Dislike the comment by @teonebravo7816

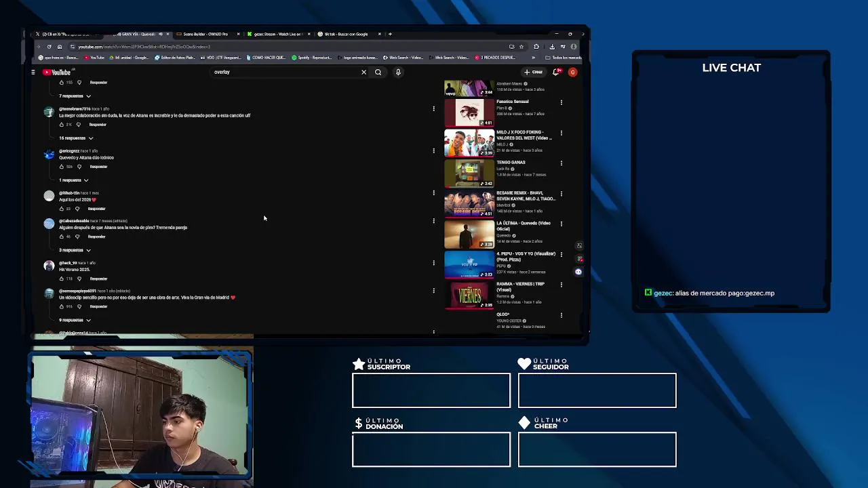pyautogui.click(x=78, y=125)
